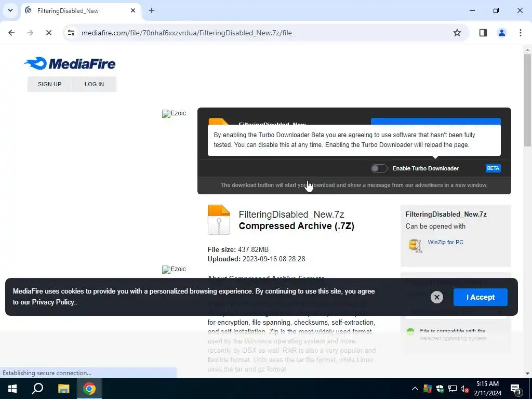Image resolution: width=532 pixels, height=399 pixels.
Task: Open a new browser tab
Action: [152, 10]
